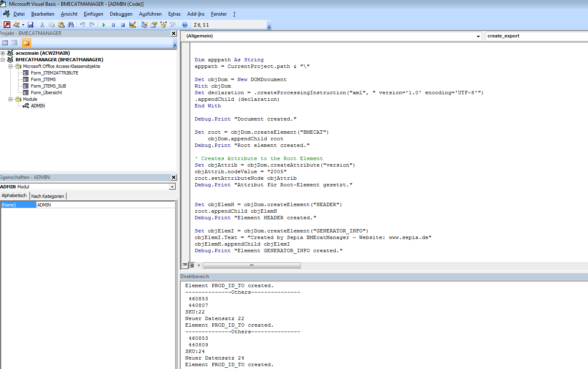This screenshot has width=588, height=369.
Task: Open the Object Browser icon
Action: click(163, 25)
